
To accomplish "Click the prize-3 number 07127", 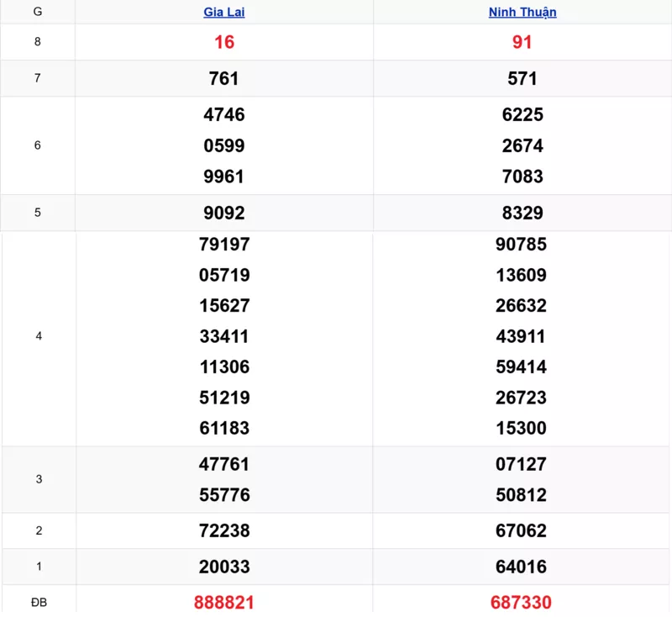I will 522,464.
